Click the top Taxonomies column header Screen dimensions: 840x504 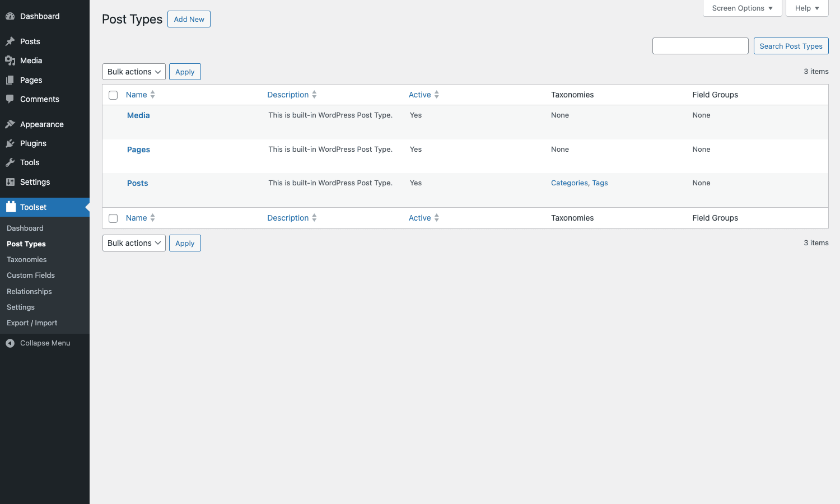(x=572, y=95)
